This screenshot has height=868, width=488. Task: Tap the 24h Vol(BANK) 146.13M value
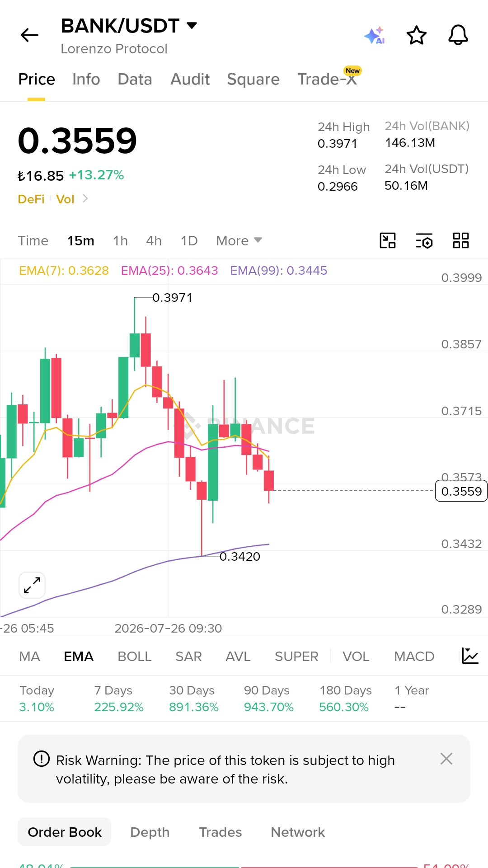[x=410, y=143]
